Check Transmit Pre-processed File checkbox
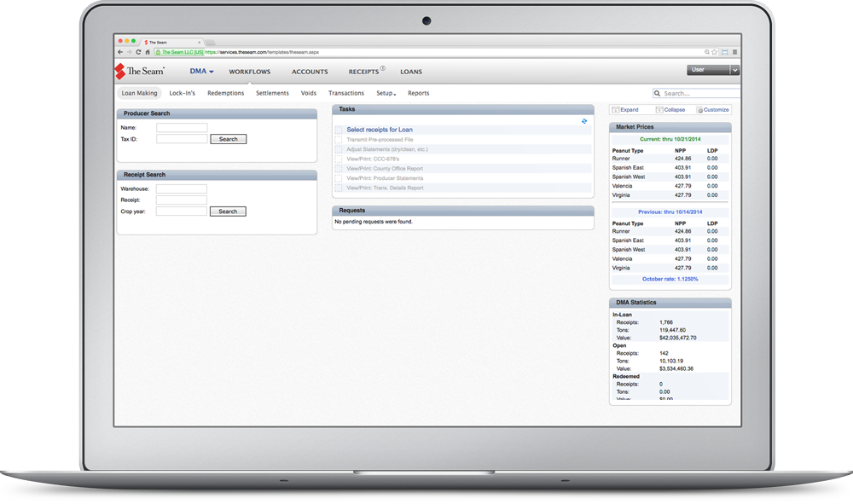Image resolution: width=853 pixels, height=504 pixels. click(x=339, y=140)
